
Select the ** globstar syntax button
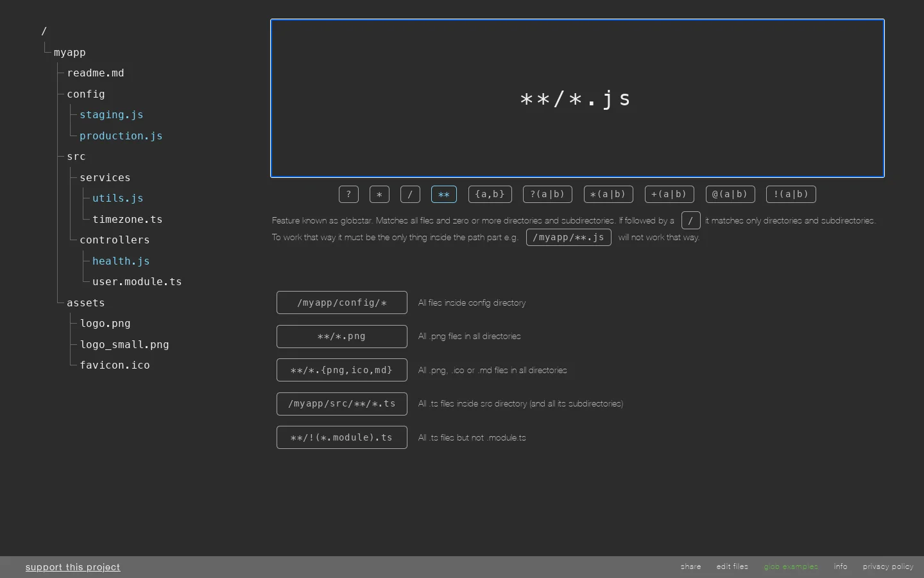pyautogui.click(x=444, y=194)
